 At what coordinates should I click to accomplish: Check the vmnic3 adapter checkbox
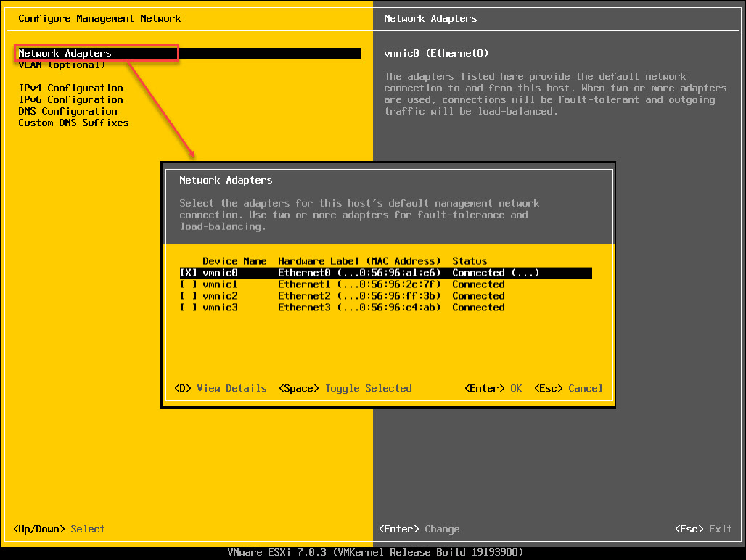(189, 308)
